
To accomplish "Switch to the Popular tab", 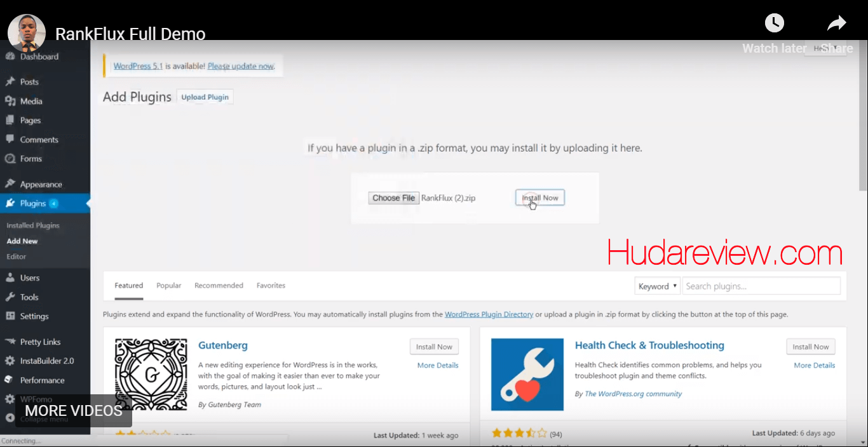I will pos(169,286).
